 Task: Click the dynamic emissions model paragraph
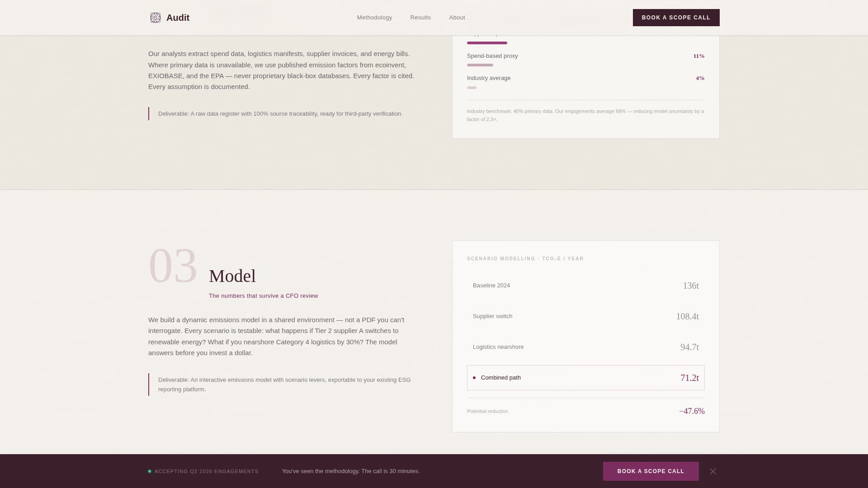(276, 337)
